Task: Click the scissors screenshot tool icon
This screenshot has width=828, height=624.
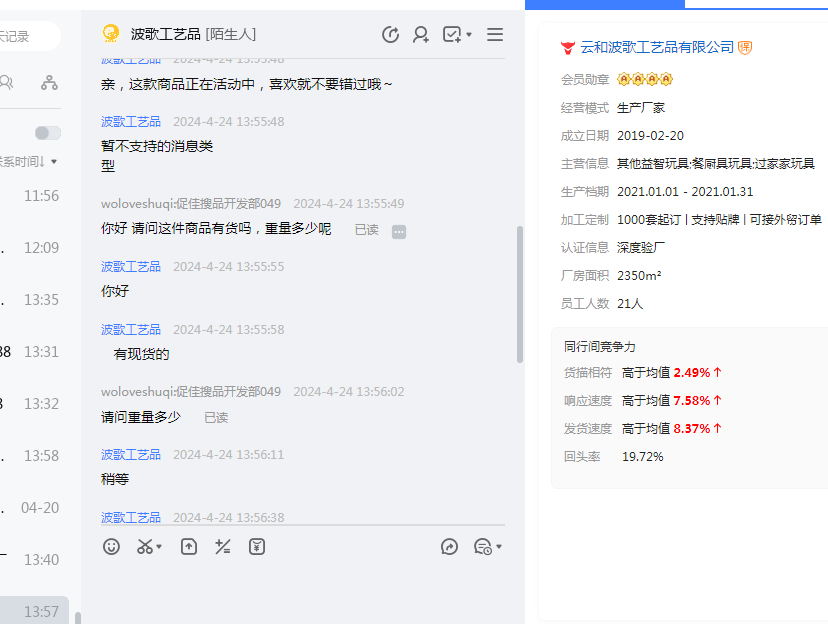Action: coord(145,547)
